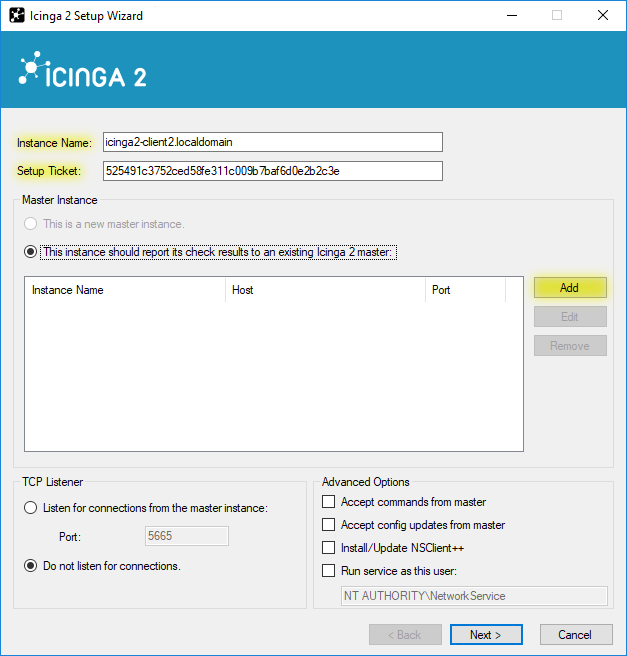Click the disabled Edit button
The image size is (627, 656).
point(570,317)
